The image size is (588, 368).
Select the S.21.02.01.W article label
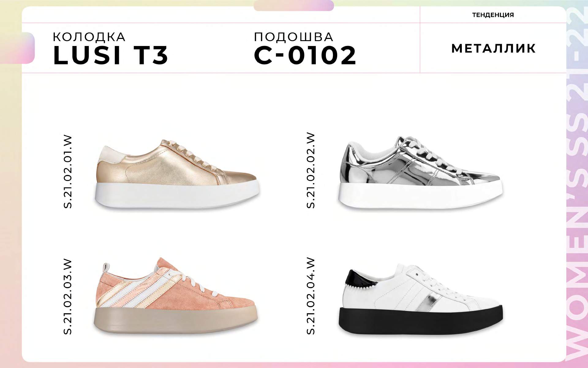(x=68, y=172)
